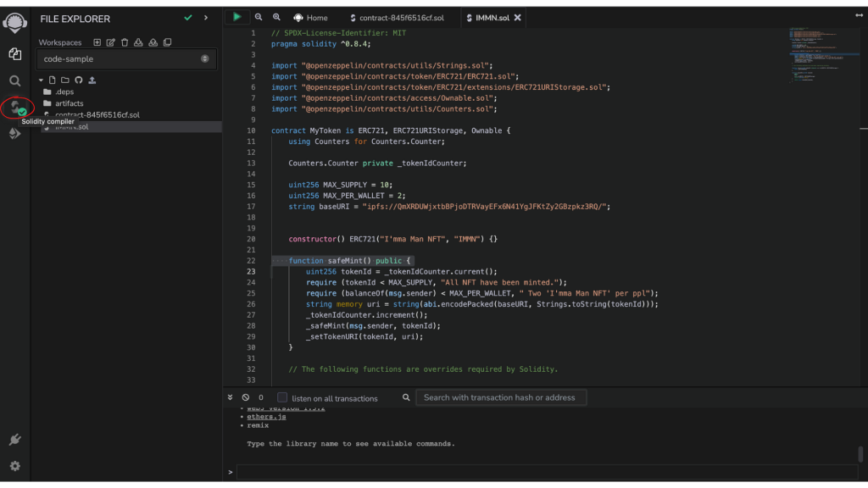Open the Solidity compiler plugin icon

click(17, 107)
